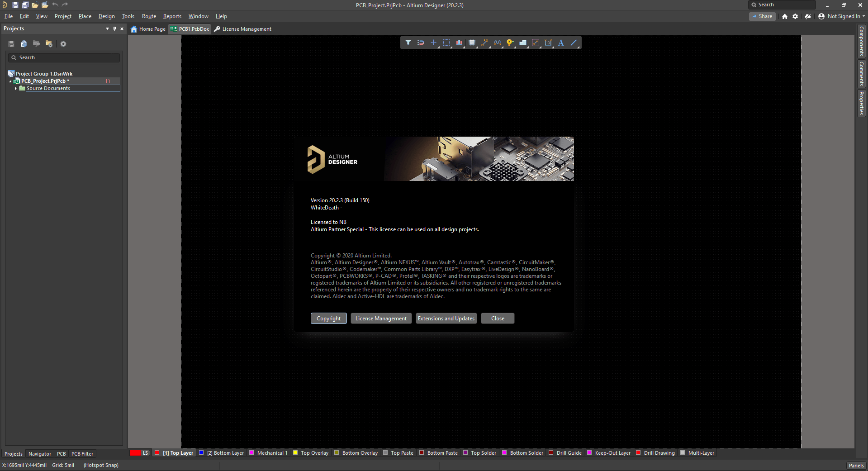868x471 pixels.
Task: Select the Move Objects cross-arrow tool
Action: 433,43
